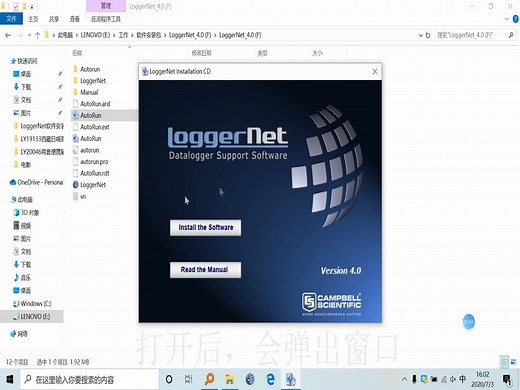This screenshot has width=520, height=390.
Task: Open the 查看 (View) ribbon tab
Action: (x=74, y=19)
